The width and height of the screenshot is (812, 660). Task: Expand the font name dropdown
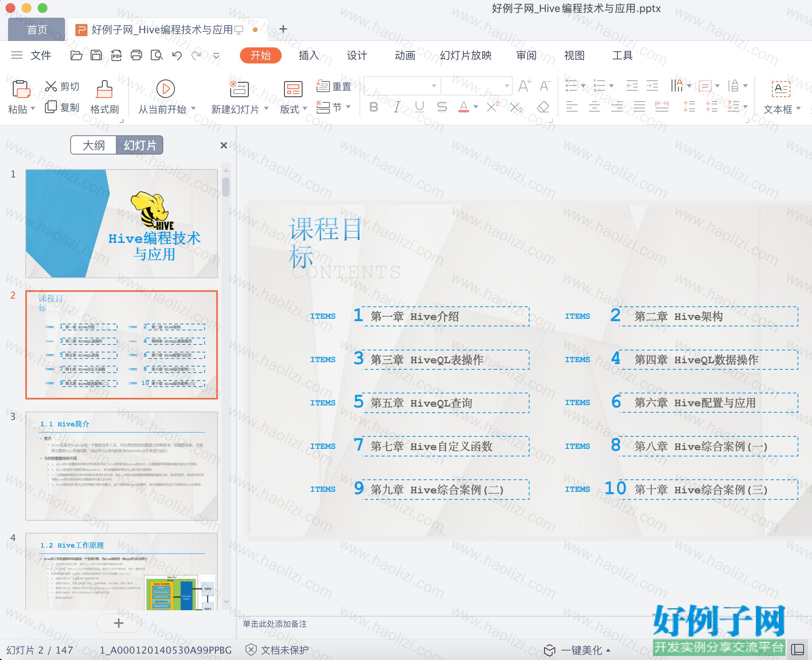pos(434,86)
